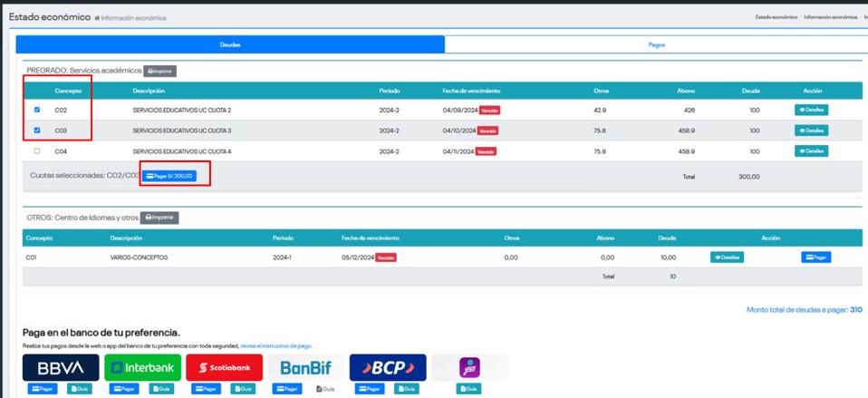Open the Deudas tab
Screen dimensions: 868x398
(x=230, y=44)
